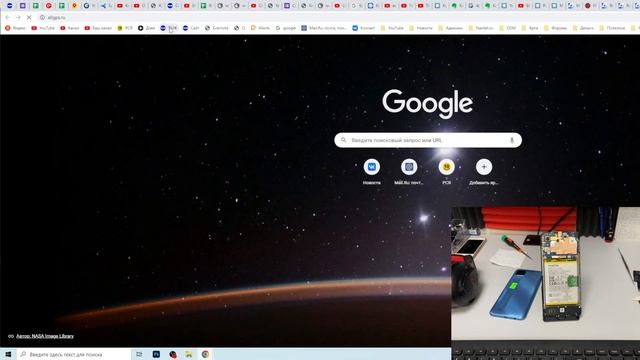Open the VK Новости shortcut tile
This screenshot has width=640, height=360.
(371, 171)
